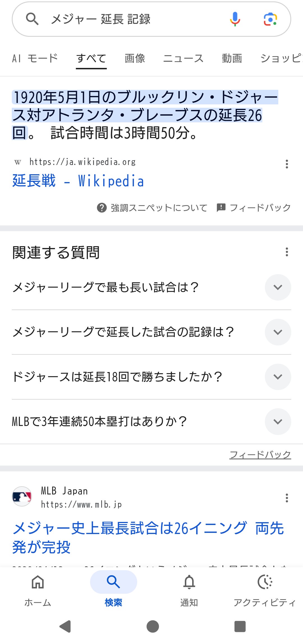303x644 pixels.
Task: Switch to the ニュース tab
Action: [x=183, y=58]
